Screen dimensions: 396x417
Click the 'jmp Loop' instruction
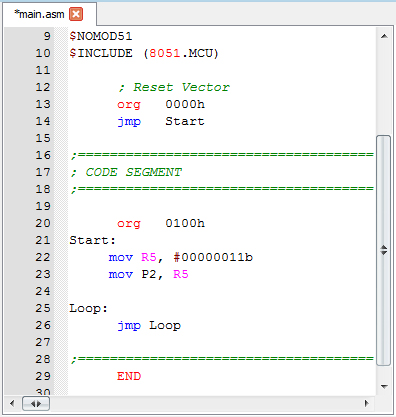click(x=149, y=326)
